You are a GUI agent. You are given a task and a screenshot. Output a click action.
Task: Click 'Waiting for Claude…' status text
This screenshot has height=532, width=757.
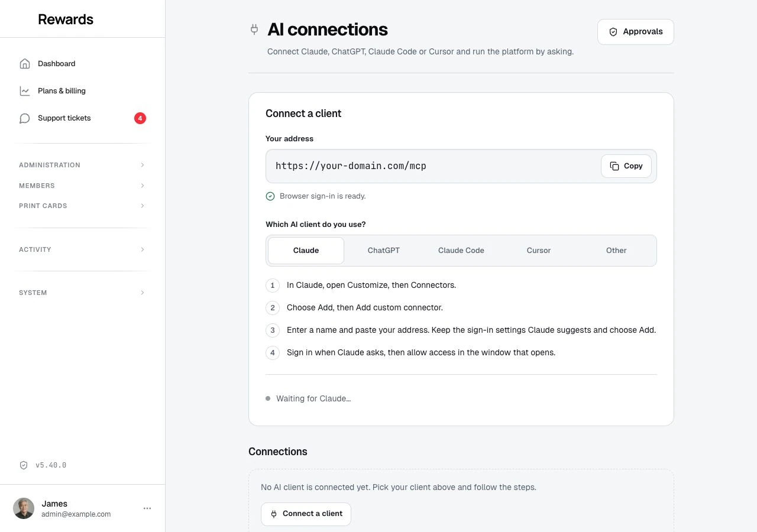pyautogui.click(x=313, y=398)
